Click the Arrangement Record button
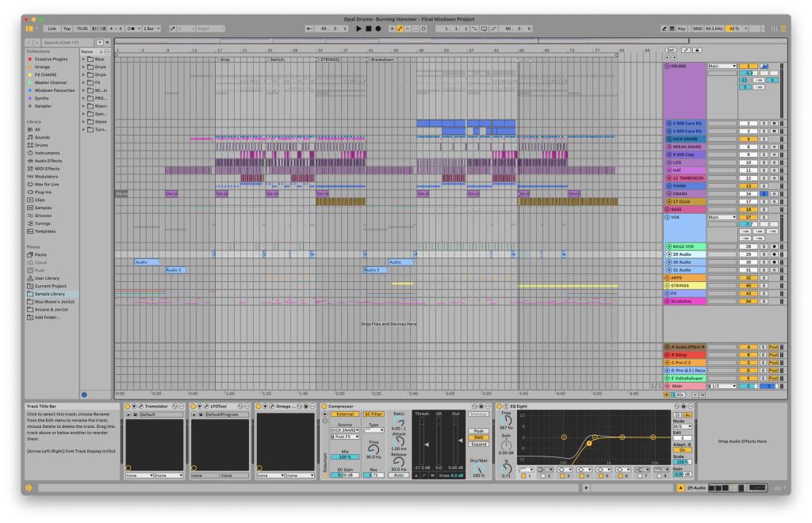This screenshot has width=812, height=523. click(x=377, y=29)
